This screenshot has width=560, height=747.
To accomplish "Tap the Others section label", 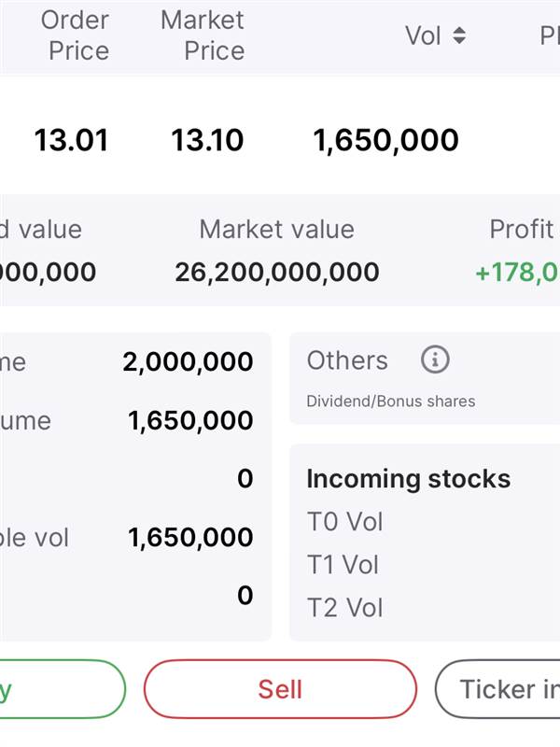I will [347, 360].
